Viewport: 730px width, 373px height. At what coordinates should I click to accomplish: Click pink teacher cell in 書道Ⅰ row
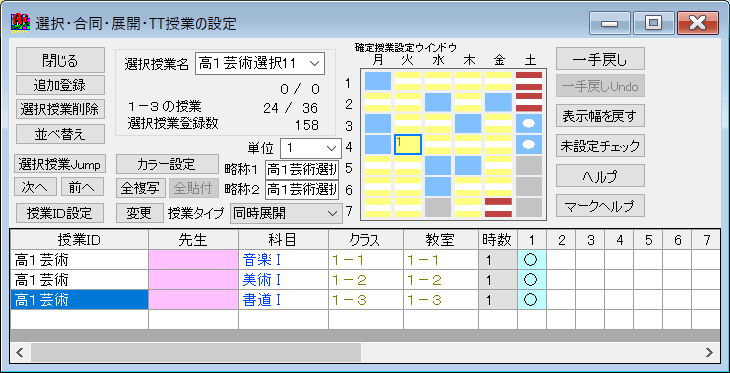pos(193,300)
